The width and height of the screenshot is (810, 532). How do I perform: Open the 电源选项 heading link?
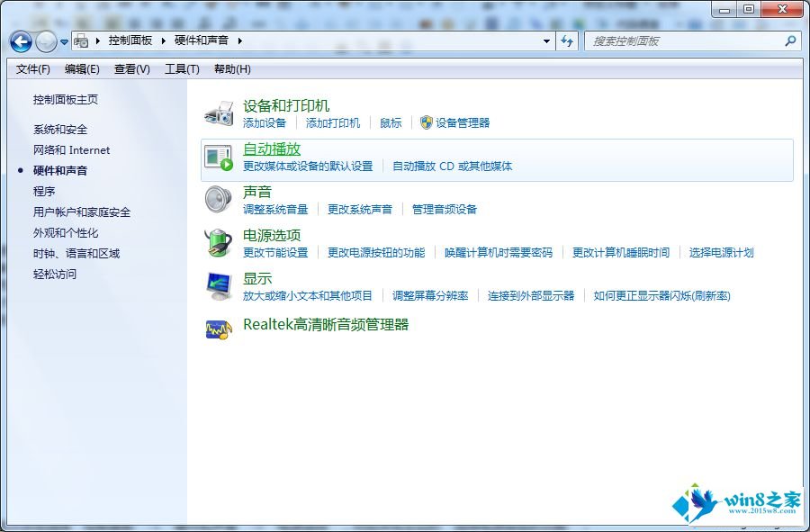click(272, 236)
